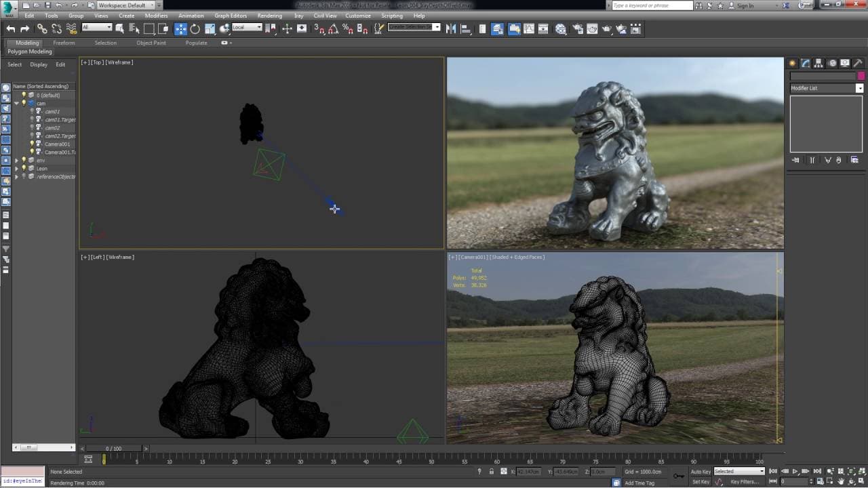The width and height of the screenshot is (868, 488).
Task: Toggle the Spinner Snap button
Action: 362,28
